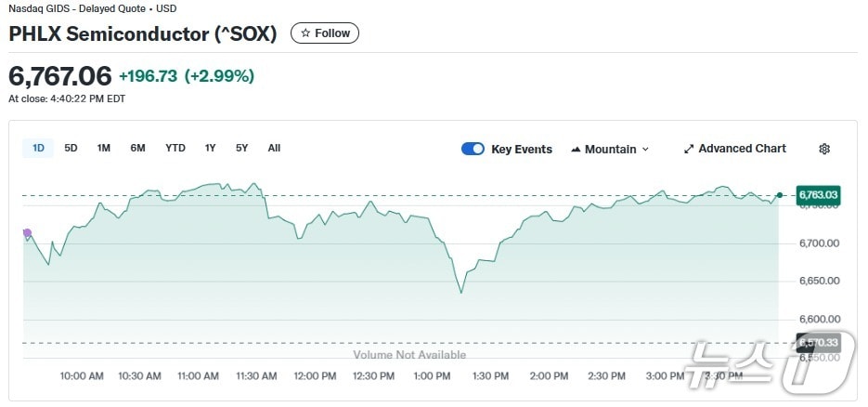Select the All time range
Viewport: 868px width, 407px height.
click(x=274, y=148)
